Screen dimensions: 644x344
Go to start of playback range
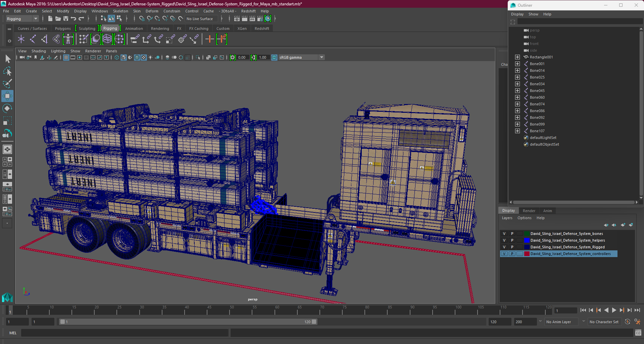point(583,310)
